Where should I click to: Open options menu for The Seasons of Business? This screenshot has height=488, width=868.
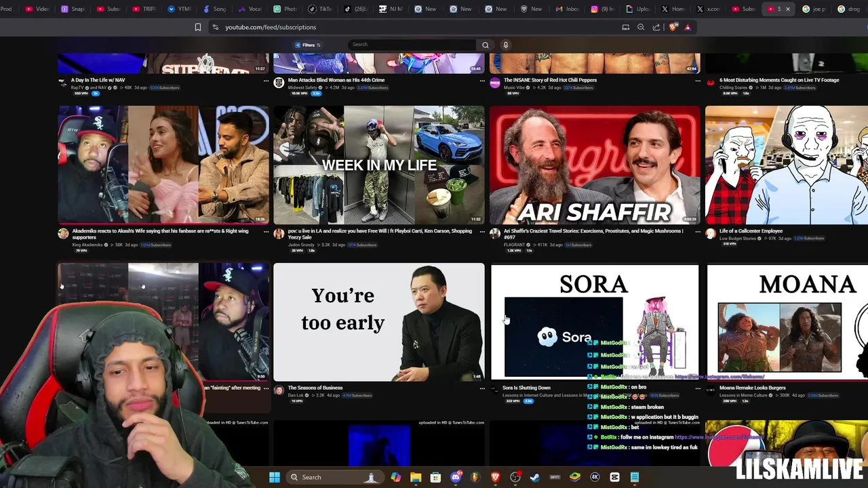pos(482,388)
